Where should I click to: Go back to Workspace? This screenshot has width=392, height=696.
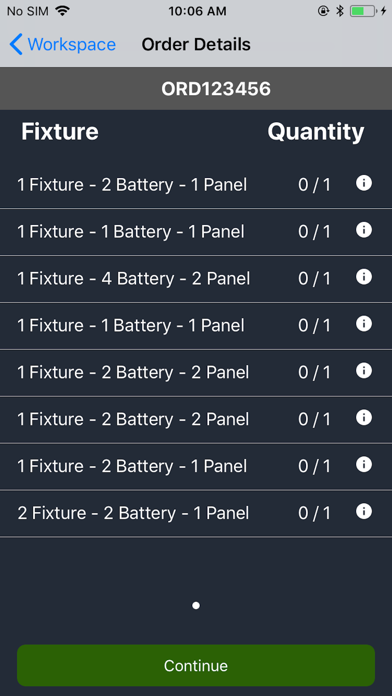click(x=62, y=44)
